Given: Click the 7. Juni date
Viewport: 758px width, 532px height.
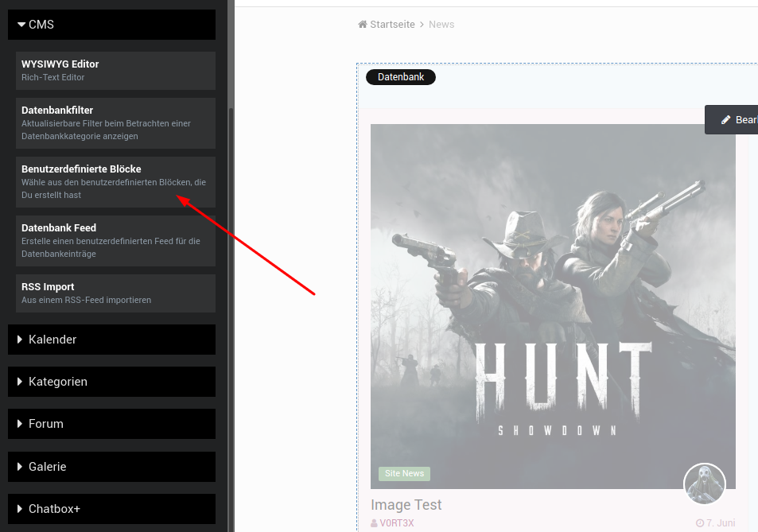Looking at the screenshot, I should pyautogui.click(x=721, y=522).
